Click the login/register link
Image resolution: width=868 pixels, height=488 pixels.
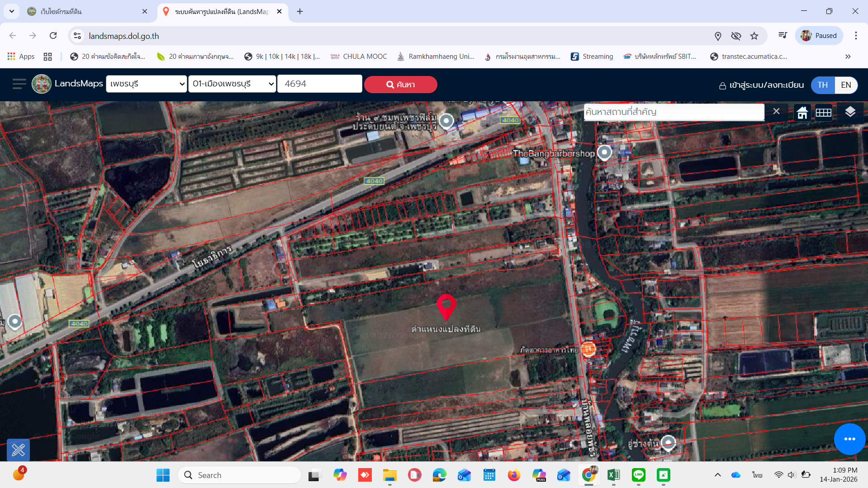[x=761, y=85]
